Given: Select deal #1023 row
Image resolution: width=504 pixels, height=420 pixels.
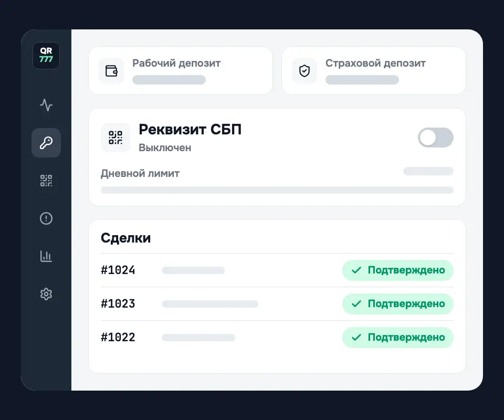Looking at the screenshot, I should pos(277,303).
